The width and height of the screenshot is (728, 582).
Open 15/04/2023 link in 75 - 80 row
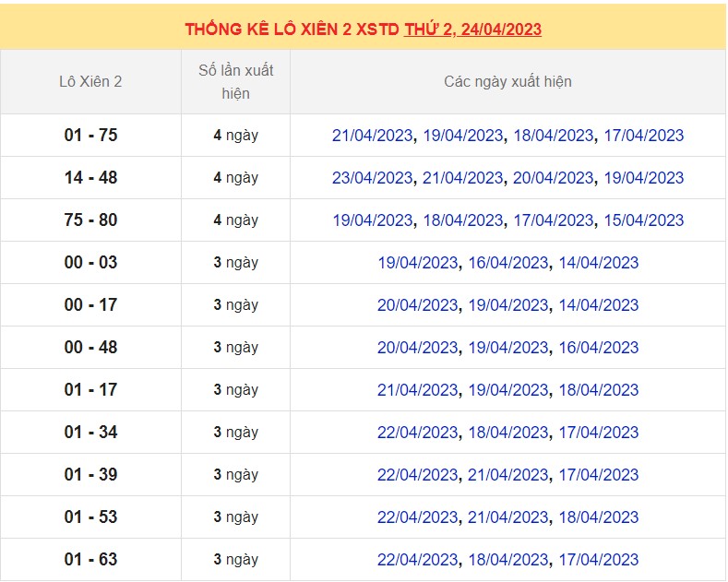coord(643,220)
